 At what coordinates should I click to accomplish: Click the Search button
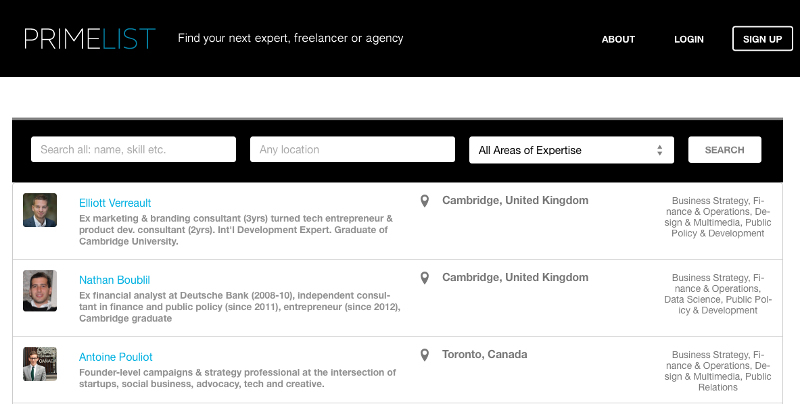[x=724, y=150]
